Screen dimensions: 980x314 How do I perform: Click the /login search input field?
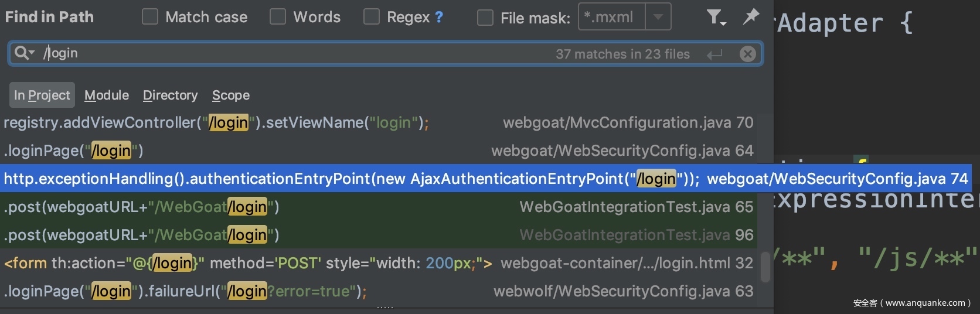293,53
